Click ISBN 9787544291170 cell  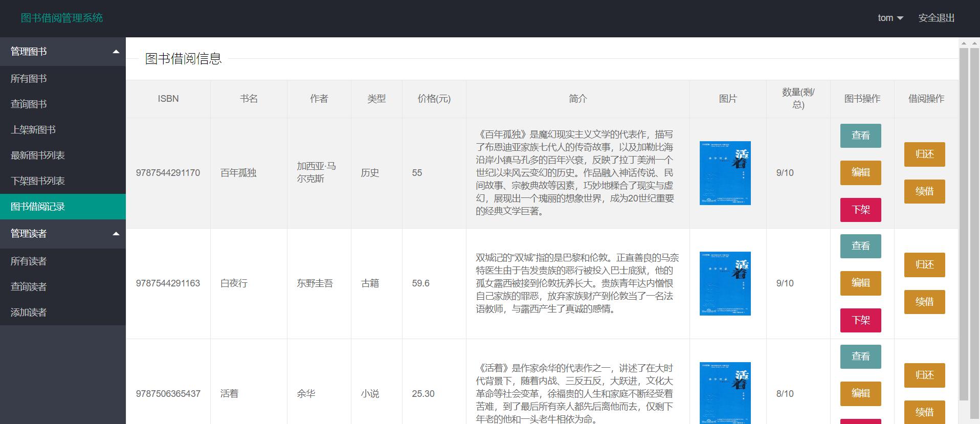click(168, 173)
